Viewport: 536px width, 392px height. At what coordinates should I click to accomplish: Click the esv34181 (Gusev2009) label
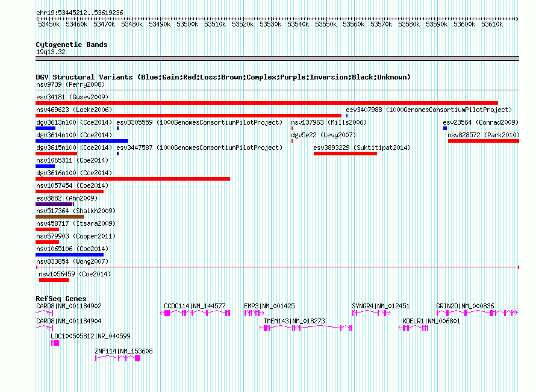pyautogui.click(x=72, y=97)
